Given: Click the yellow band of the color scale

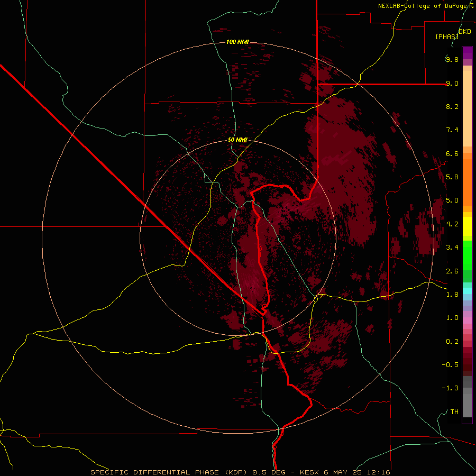Looking at the screenshot, I should 467,226.
